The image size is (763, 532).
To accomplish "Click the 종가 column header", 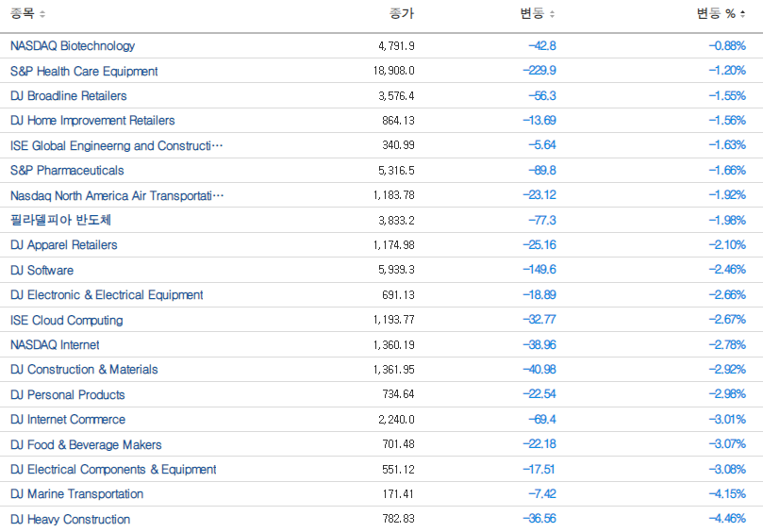I will (x=402, y=13).
